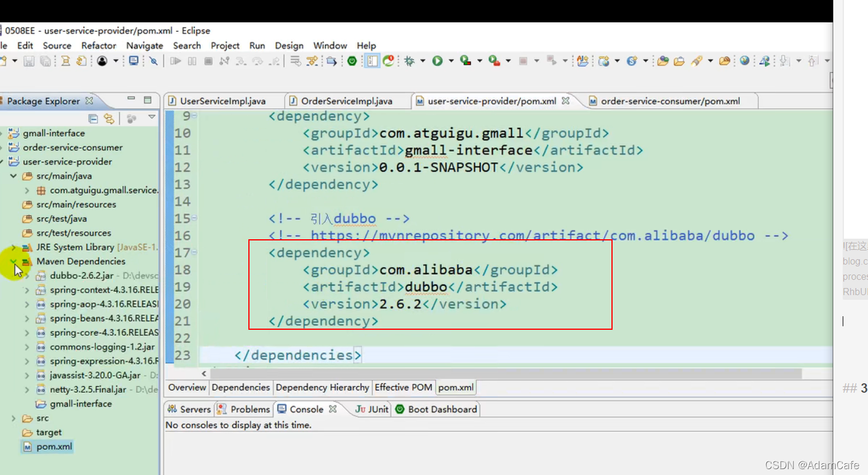Toggle Link with Editor in Package Explorer
This screenshot has width=868, height=475.
(109, 118)
